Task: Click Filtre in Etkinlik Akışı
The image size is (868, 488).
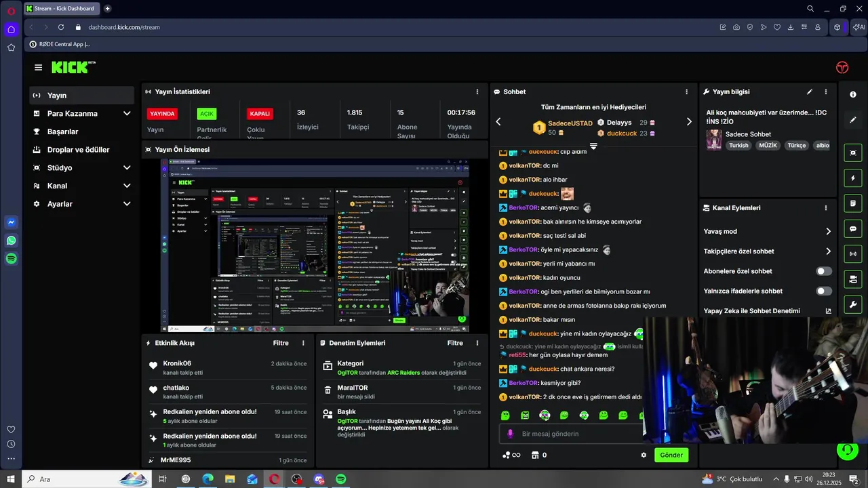Action: click(281, 343)
